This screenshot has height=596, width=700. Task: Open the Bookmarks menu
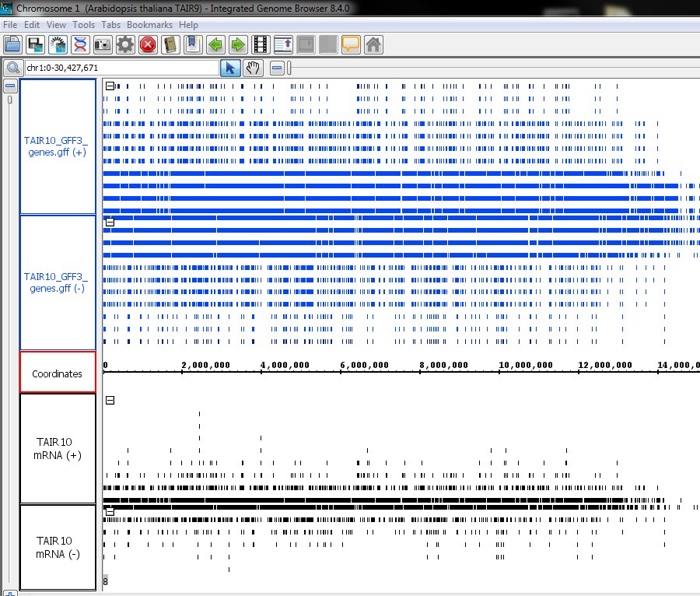tap(149, 25)
